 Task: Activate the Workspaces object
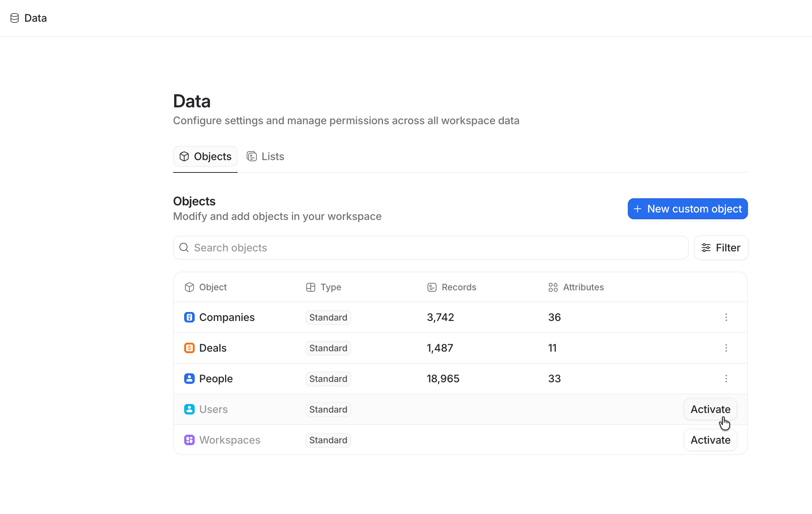click(x=711, y=440)
